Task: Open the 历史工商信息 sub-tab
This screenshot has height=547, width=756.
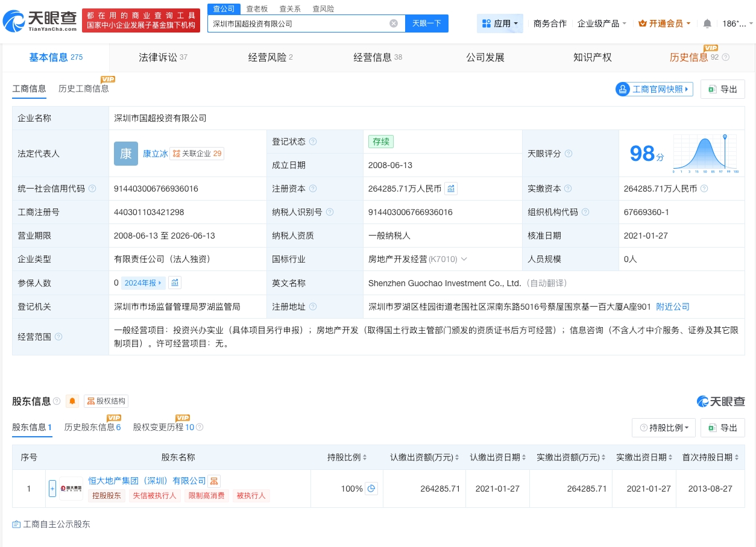Action: pyautogui.click(x=84, y=89)
